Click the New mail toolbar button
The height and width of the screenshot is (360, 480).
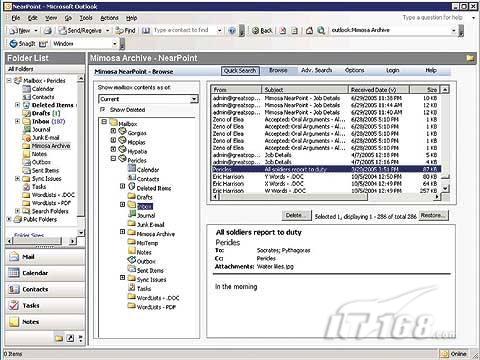(20, 31)
